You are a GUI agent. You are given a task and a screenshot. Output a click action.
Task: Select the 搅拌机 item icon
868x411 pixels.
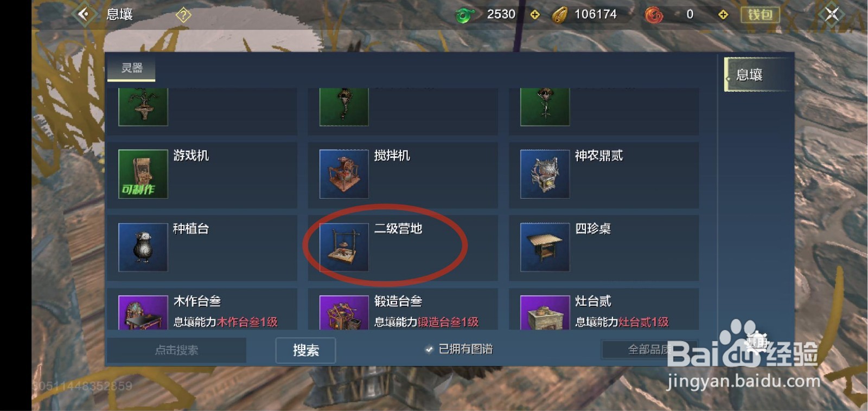click(x=344, y=174)
